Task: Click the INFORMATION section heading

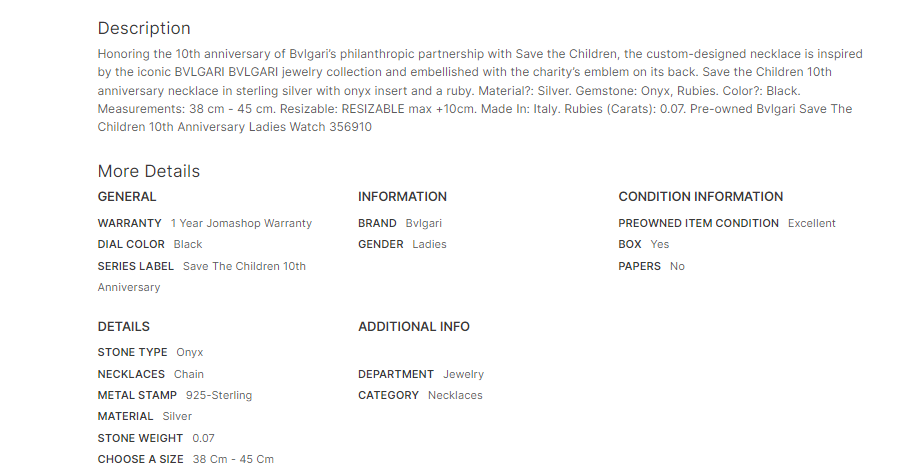Action: [402, 197]
